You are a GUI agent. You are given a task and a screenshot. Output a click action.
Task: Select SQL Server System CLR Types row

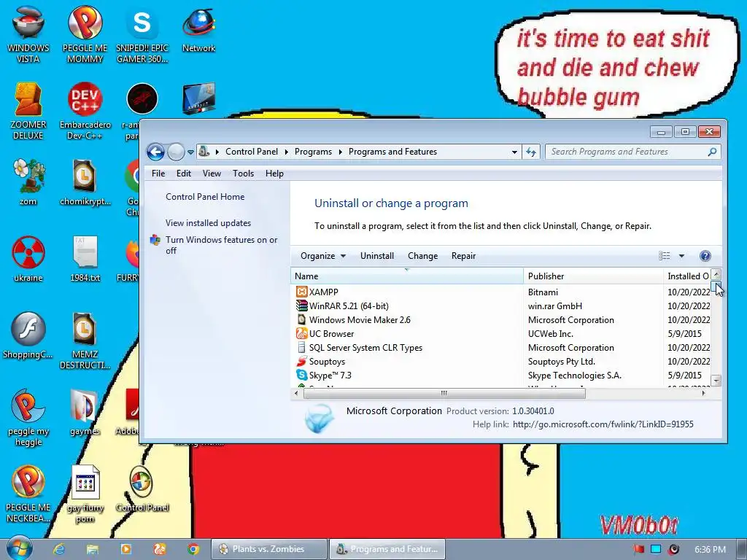[x=500, y=347]
